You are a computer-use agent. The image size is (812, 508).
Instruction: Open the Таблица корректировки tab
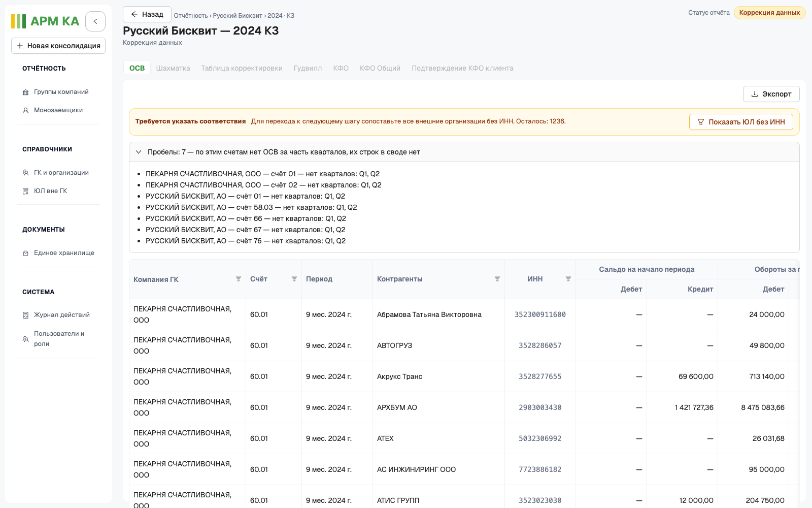click(x=242, y=68)
